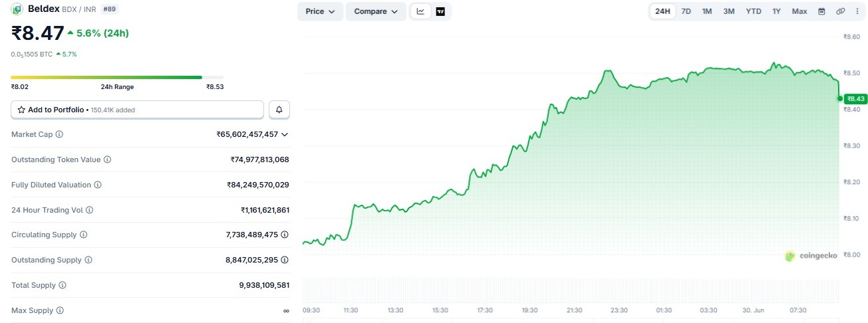Click the Beldex coin logo icon
Image resolution: width=868 pixels, height=323 pixels.
(x=17, y=9)
